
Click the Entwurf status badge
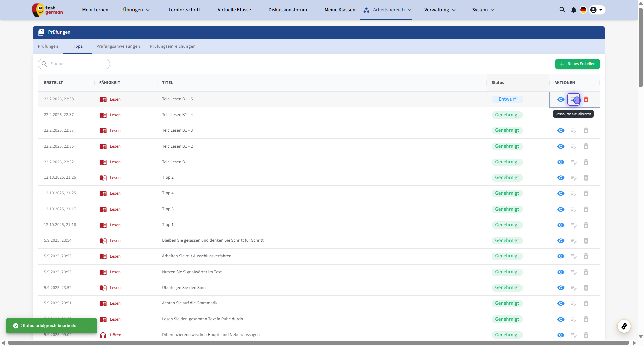click(x=507, y=99)
